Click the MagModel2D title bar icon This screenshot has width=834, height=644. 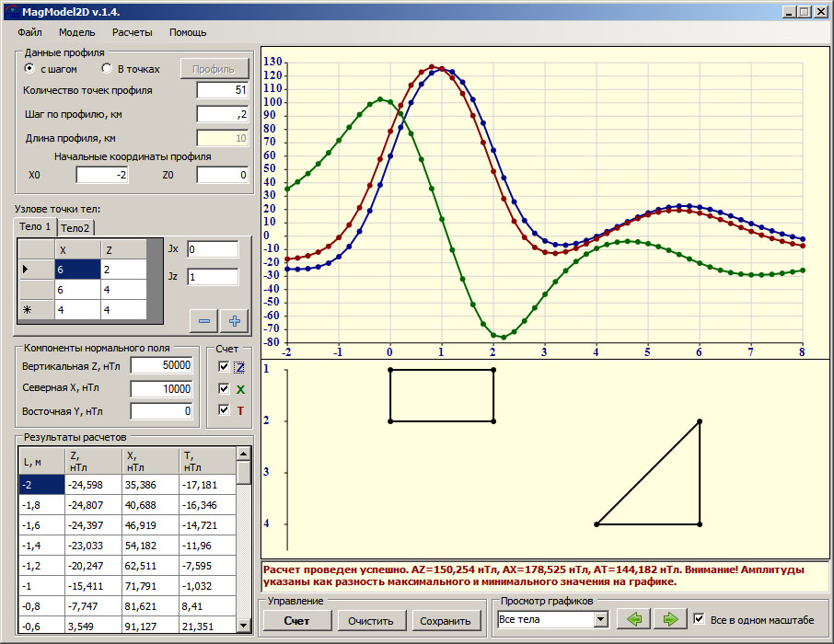point(12,12)
